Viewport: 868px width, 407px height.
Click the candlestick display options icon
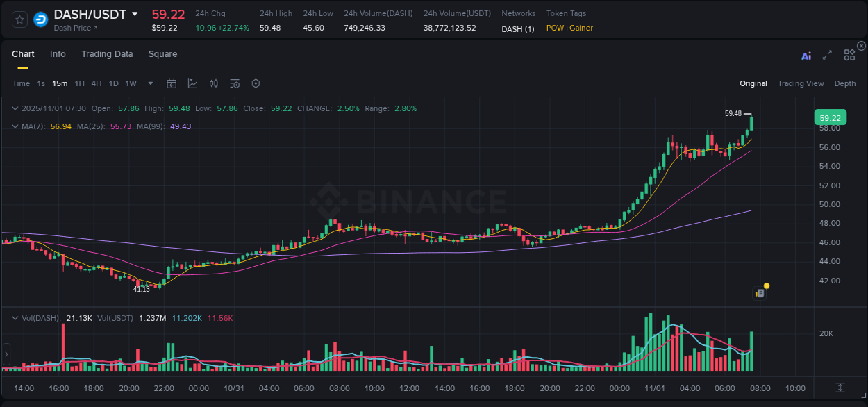point(213,83)
